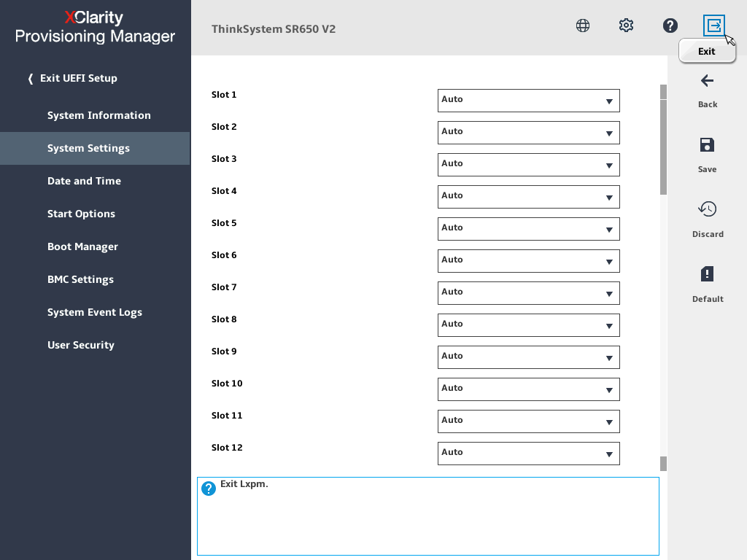Viewport: 747px width, 560px height.
Task: Expand the Slot 5 dropdown
Action: tap(528, 228)
